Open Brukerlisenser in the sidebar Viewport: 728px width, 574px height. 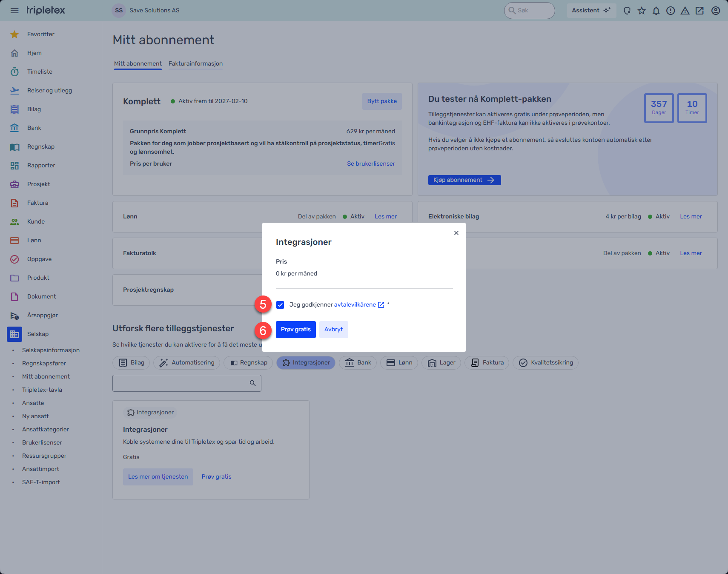(42, 442)
